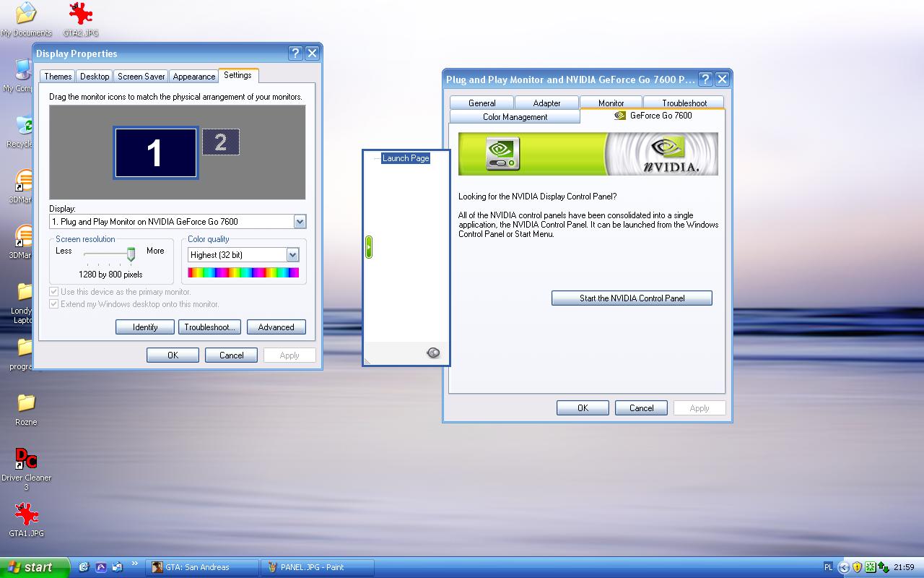Open the Rozne desktop folder

click(26, 410)
